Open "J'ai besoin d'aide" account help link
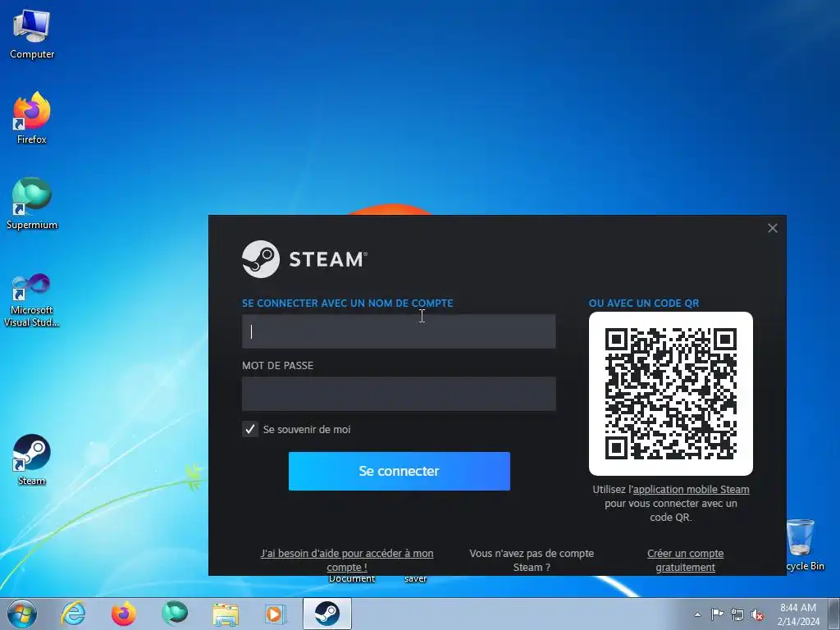Image resolution: width=840 pixels, height=630 pixels. (x=347, y=559)
